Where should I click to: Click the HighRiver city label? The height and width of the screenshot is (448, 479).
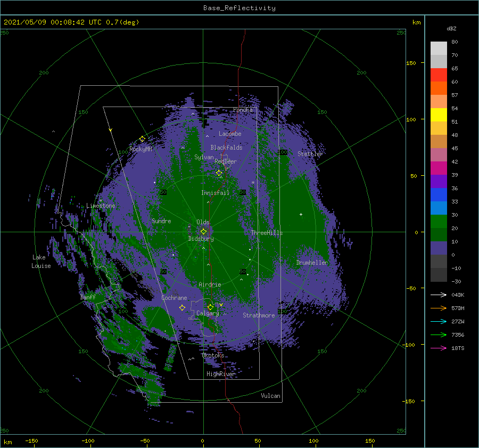[220, 374]
